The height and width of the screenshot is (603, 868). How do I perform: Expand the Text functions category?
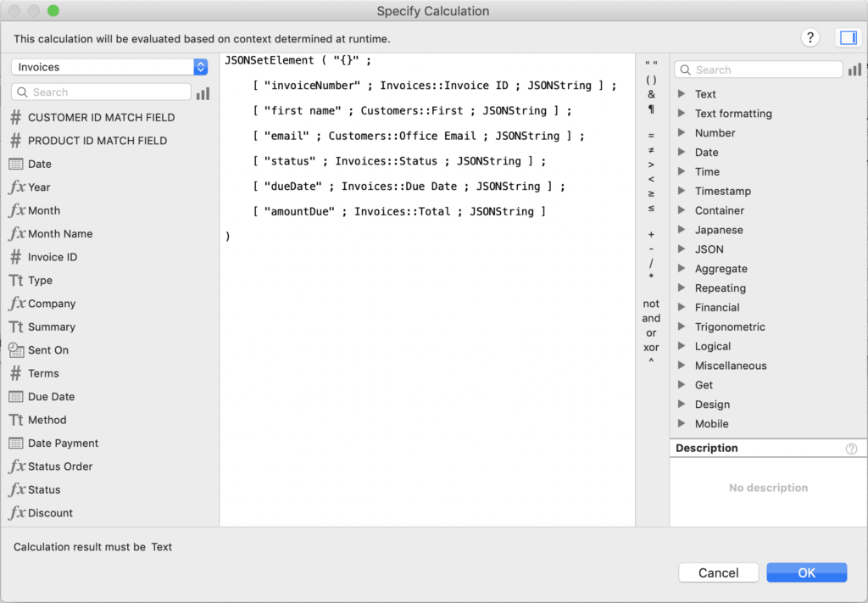click(704, 93)
